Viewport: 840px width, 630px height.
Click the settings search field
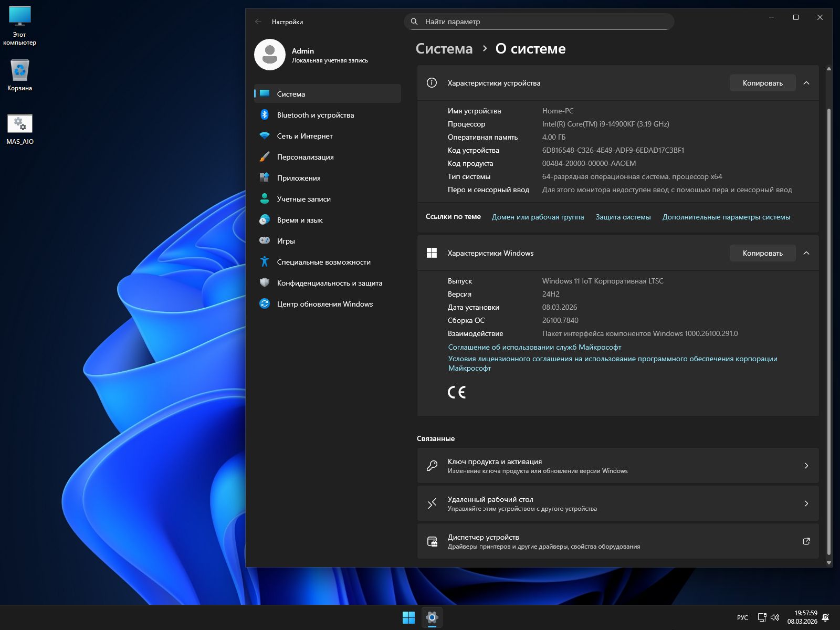[539, 22]
